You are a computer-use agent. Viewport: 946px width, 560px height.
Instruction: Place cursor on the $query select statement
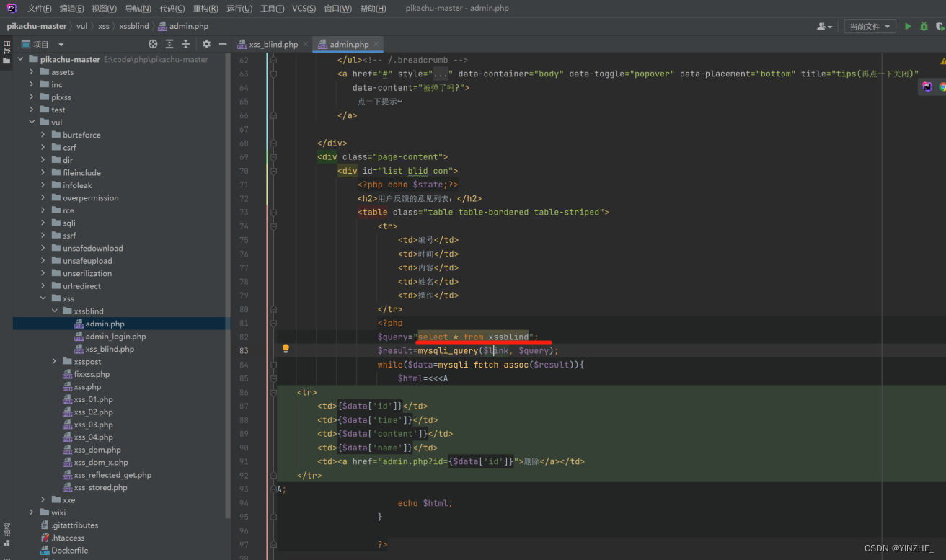pos(458,337)
